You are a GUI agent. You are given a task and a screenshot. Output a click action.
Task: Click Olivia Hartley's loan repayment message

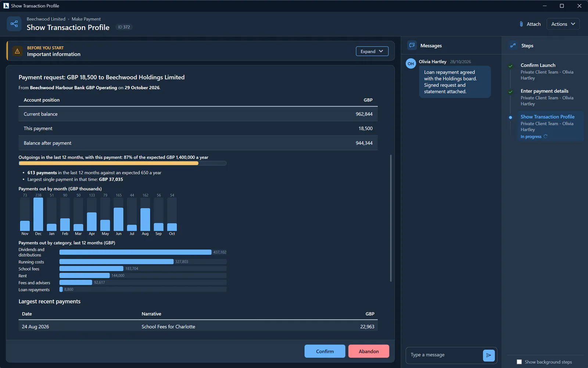coord(455,82)
